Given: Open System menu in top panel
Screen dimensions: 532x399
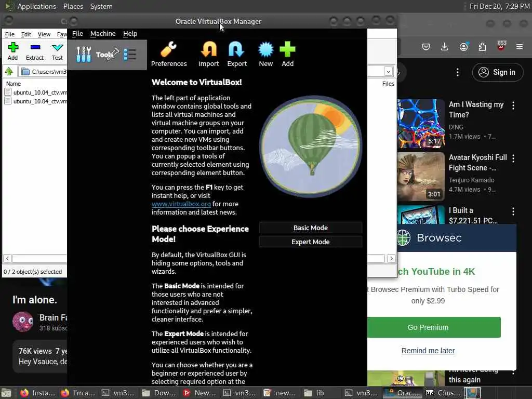Looking at the screenshot, I should (x=101, y=6).
